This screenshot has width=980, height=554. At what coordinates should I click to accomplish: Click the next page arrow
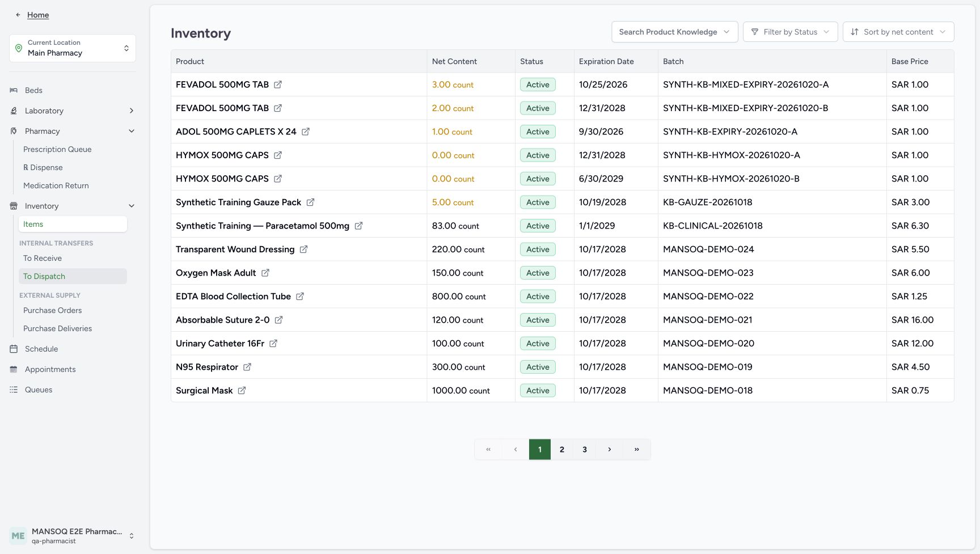point(610,449)
